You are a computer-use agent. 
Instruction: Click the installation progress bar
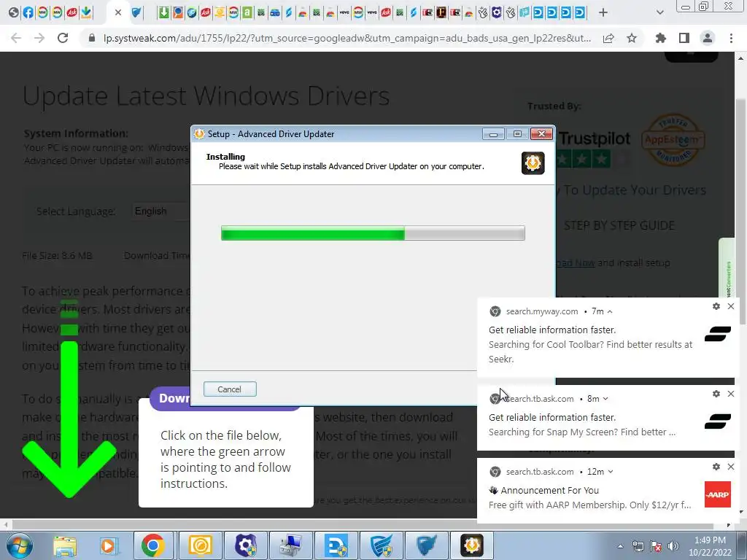[373, 233]
